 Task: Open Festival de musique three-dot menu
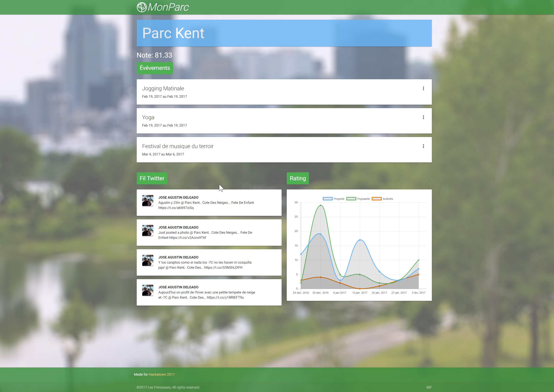point(423,146)
